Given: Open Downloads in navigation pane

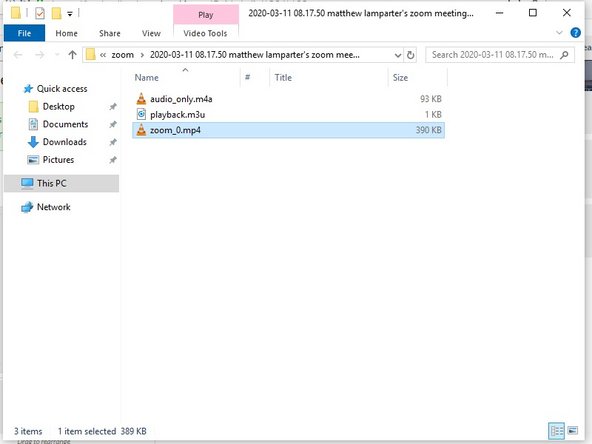Looking at the screenshot, I should point(65,142).
